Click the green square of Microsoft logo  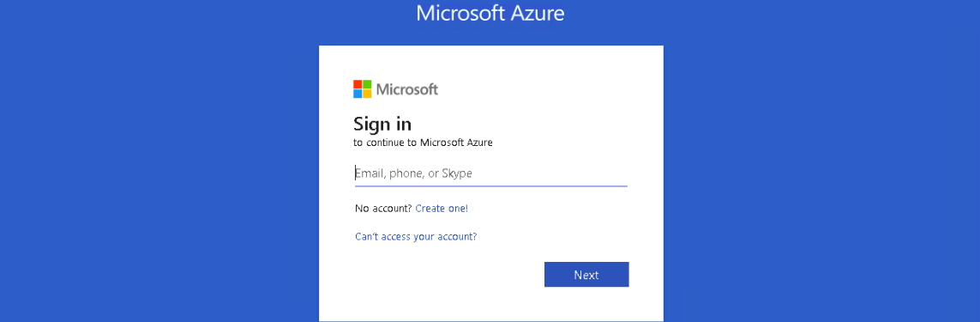368,84
